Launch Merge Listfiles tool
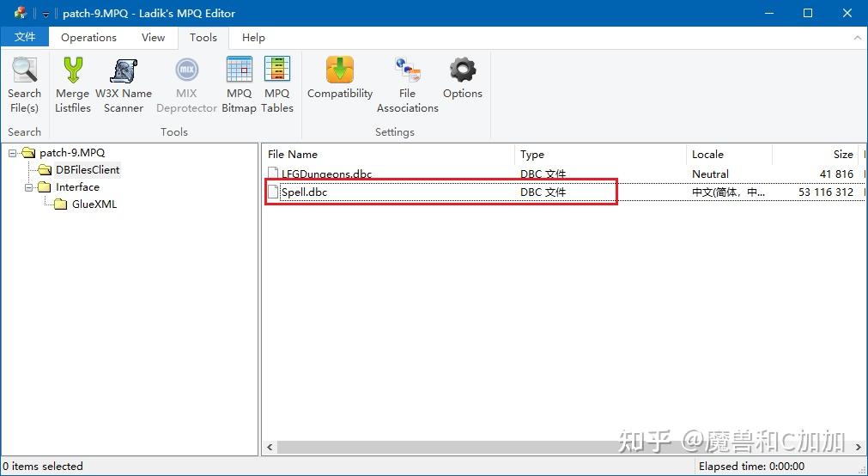The height and width of the screenshot is (476, 868). [72, 85]
